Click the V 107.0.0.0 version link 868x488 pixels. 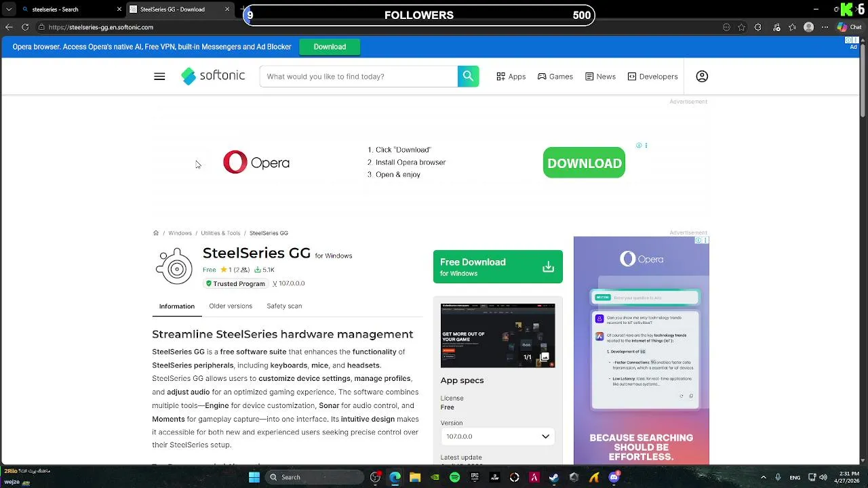click(289, 283)
